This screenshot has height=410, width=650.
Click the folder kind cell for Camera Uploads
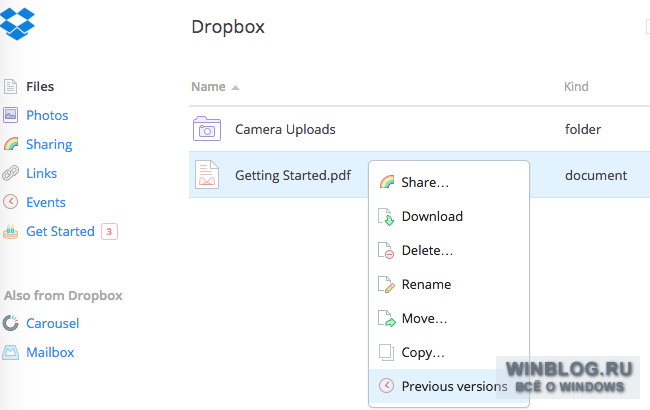pyautogui.click(x=582, y=129)
